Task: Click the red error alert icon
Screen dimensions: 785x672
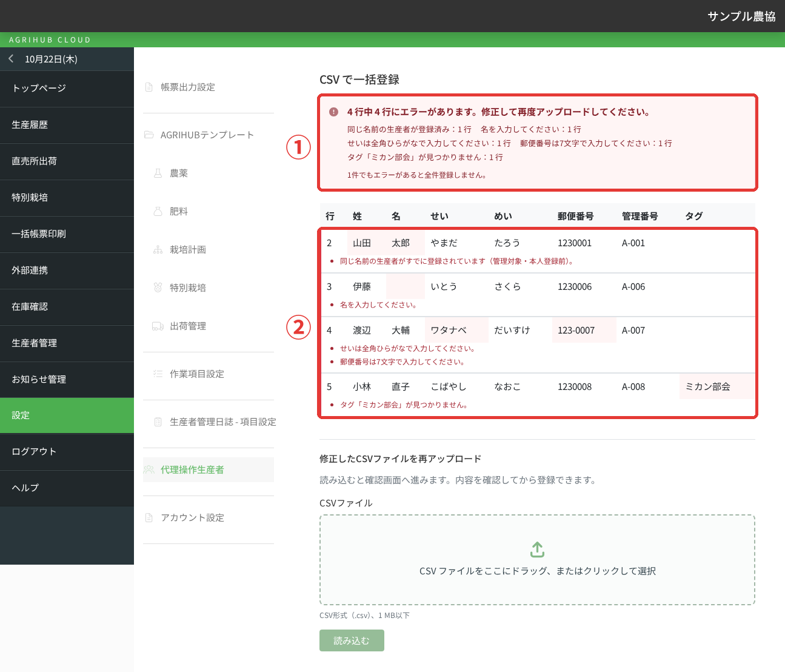Action: point(333,112)
